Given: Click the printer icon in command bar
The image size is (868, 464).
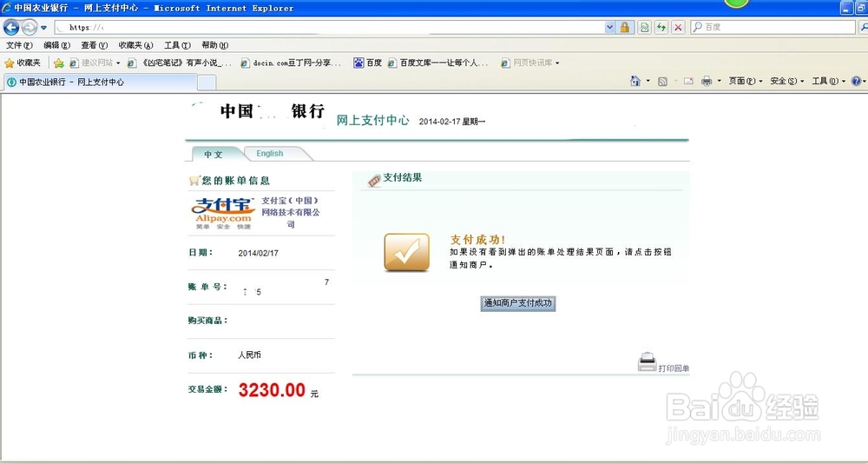Looking at the screenshot, I should click(707, 82).
